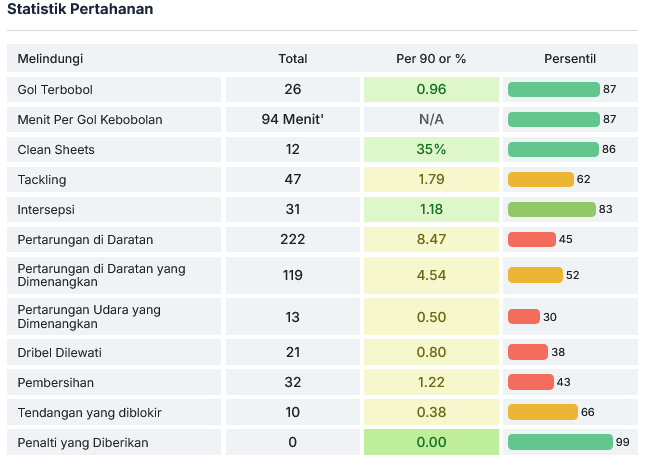Select the Tendangan yang diblokir label
Image resolution: width=646 pixels, height=476 pixels.
tap(90, 412)
